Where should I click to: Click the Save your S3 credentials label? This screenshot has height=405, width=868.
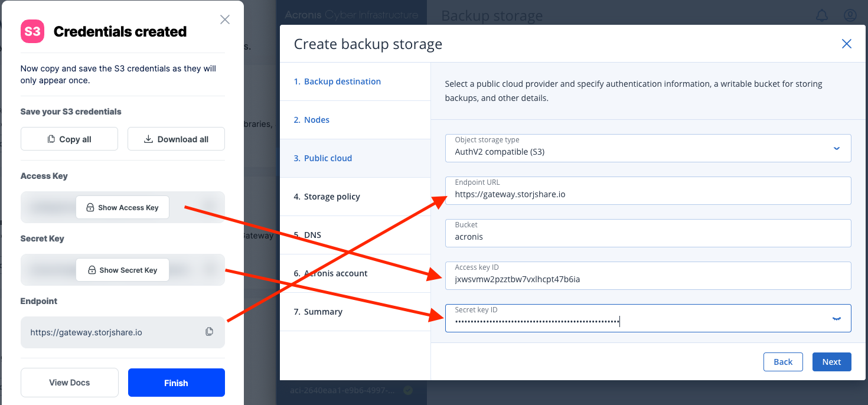pos(71,112)
